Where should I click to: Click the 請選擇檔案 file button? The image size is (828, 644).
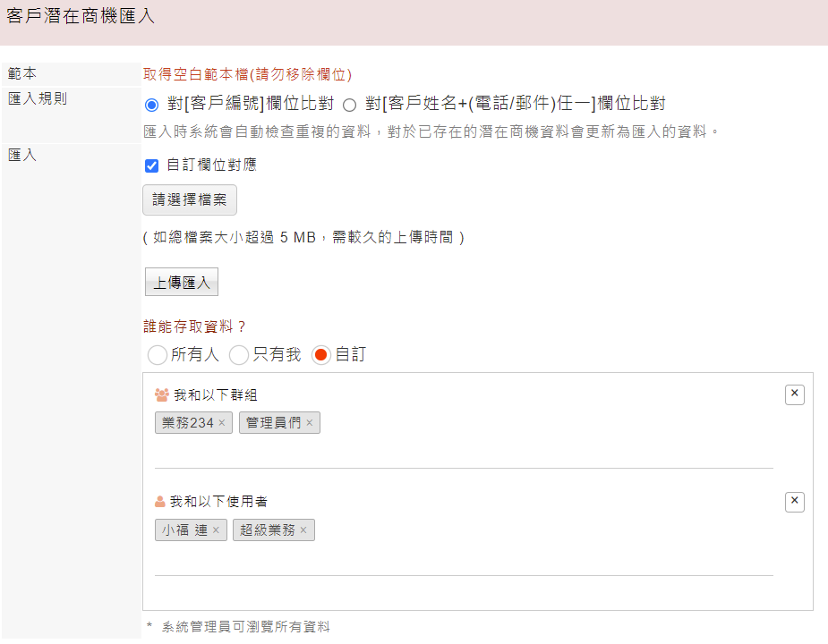pos(190,199)
